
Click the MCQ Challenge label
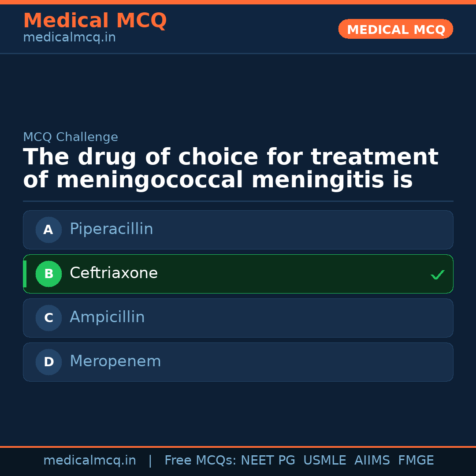click(x=71, y=137)
